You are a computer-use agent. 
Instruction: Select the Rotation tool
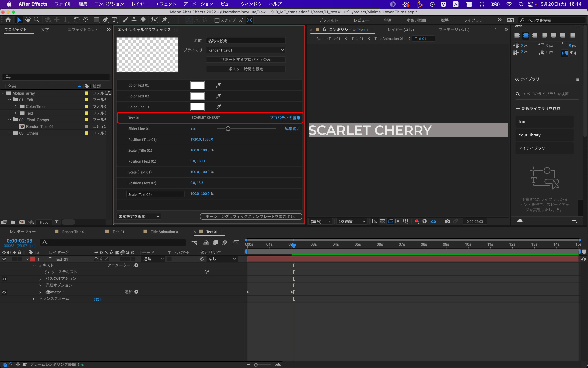pos(76,20)
